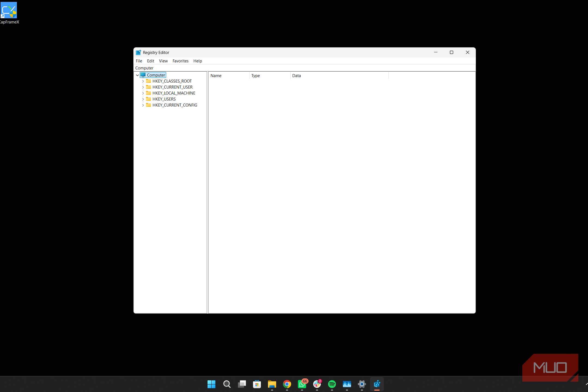Image resolution: width=588 pixels, height=392 pixels.
Task: Open the taskbar Search icon
Action: point(227,384)
